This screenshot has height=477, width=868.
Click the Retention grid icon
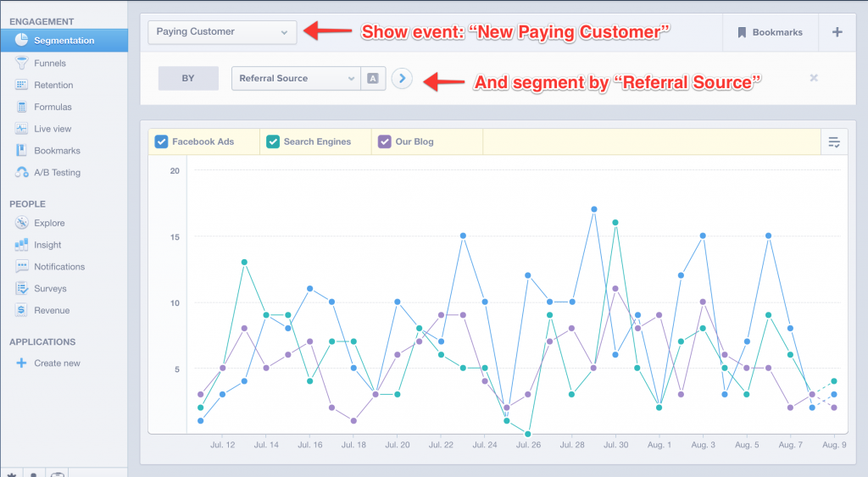[x=21, y=85]
